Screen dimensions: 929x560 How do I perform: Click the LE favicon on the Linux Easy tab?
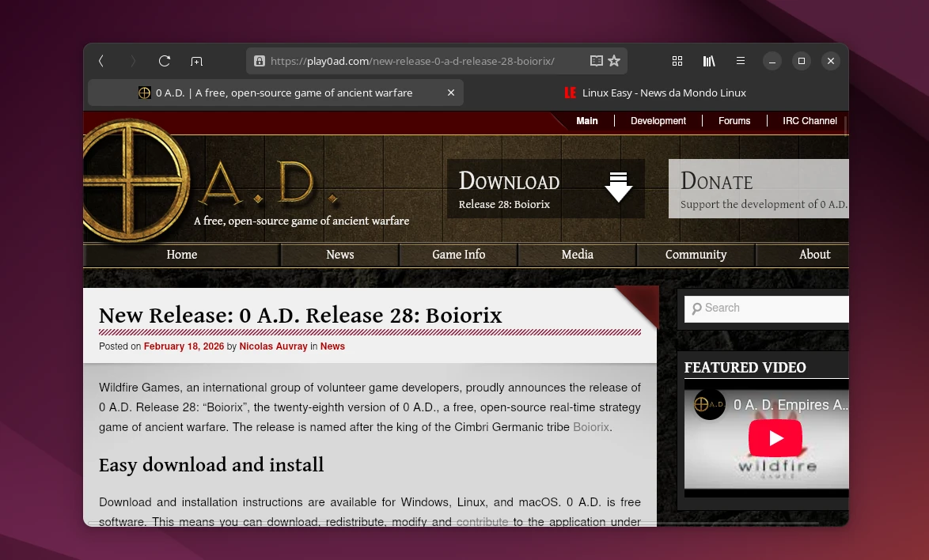pos(570,93)
